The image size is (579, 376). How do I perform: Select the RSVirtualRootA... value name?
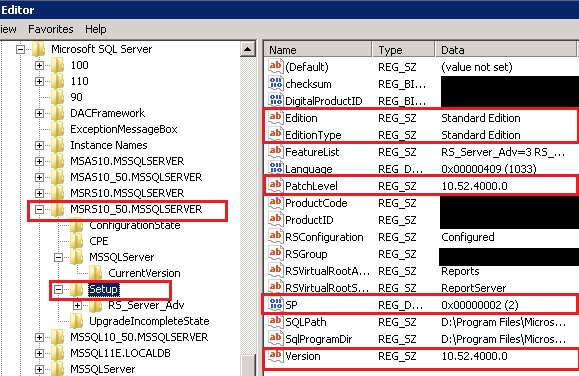click(x=328, y=271)
